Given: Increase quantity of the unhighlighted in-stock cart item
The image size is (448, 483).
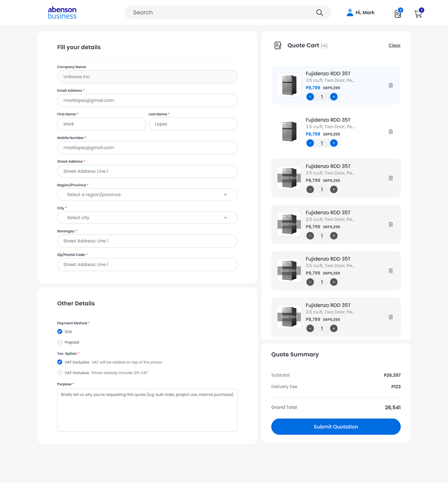Looking at the screenshot, I should 334,143.
